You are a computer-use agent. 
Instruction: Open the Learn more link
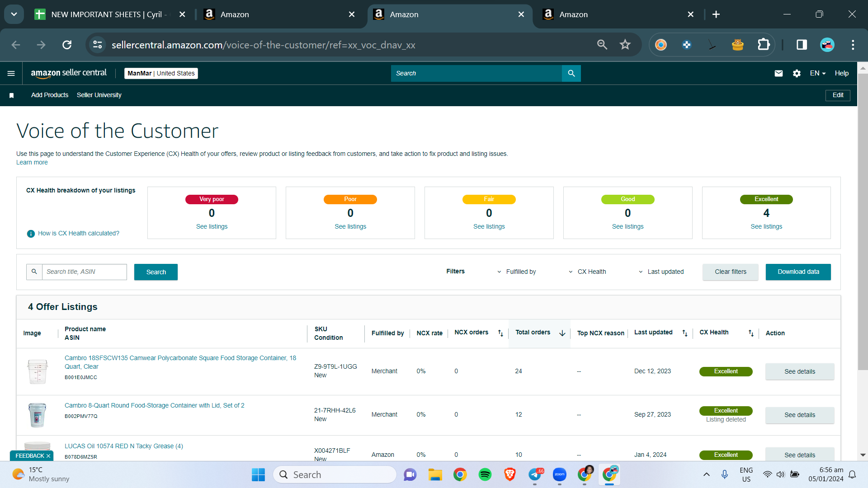point(32,162)
